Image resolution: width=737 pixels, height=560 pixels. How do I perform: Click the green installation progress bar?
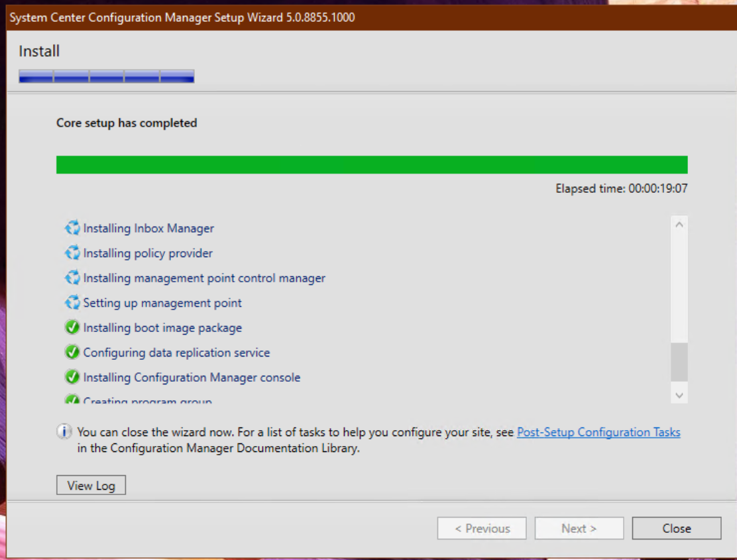pyautogui.click(x=372, y=165)
